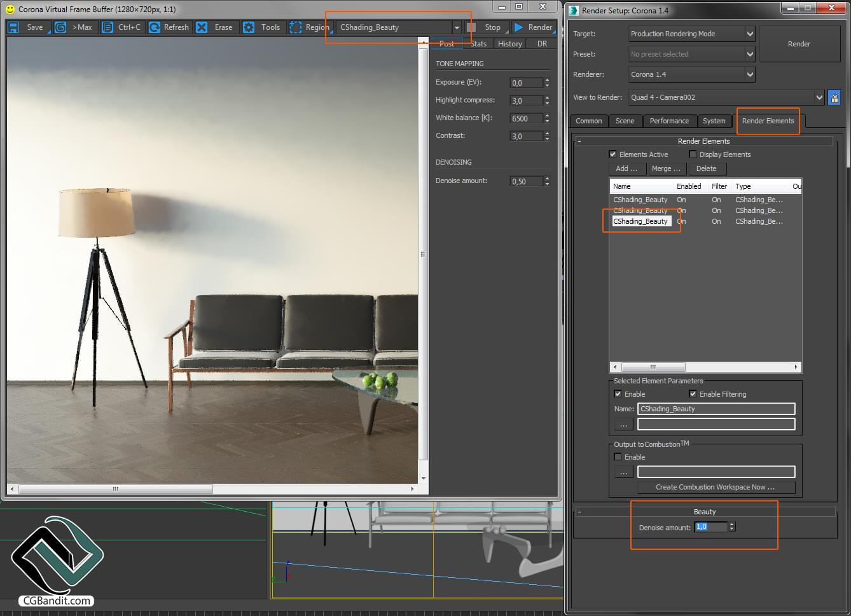Click the Stop render square icon
The image size is (851, 616).
(471, 27)
